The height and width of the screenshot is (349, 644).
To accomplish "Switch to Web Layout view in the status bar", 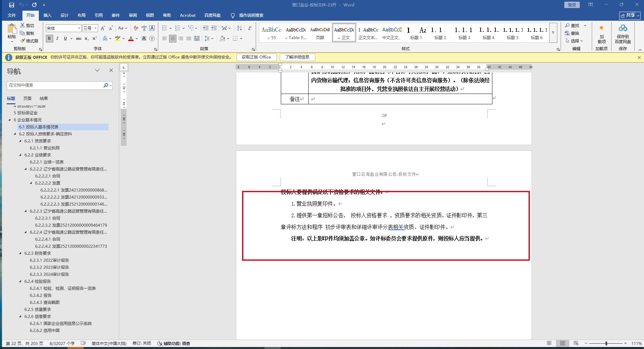I will (x=576, y=343).
